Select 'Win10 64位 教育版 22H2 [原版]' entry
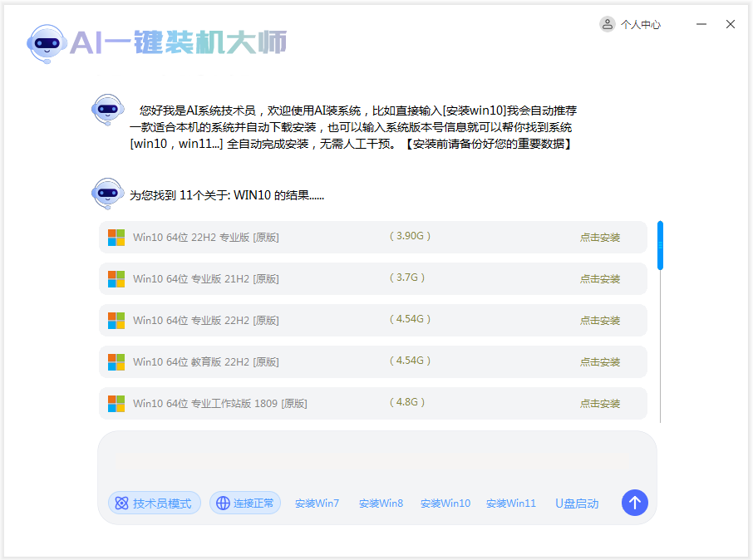The image size is (753, 560). pyautogui.click(x=372, y=362)
